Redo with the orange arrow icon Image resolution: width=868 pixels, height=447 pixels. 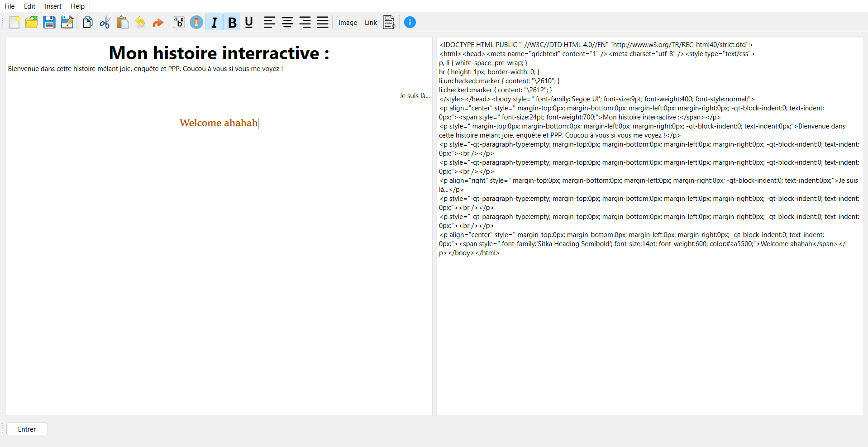point(158,22)
